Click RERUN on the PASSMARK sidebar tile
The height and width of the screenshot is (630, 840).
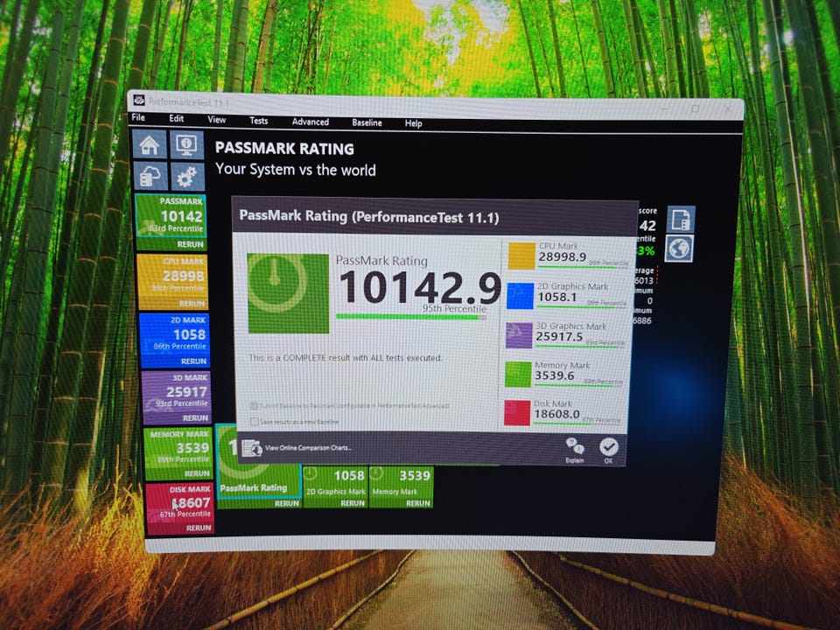(190, 244)
